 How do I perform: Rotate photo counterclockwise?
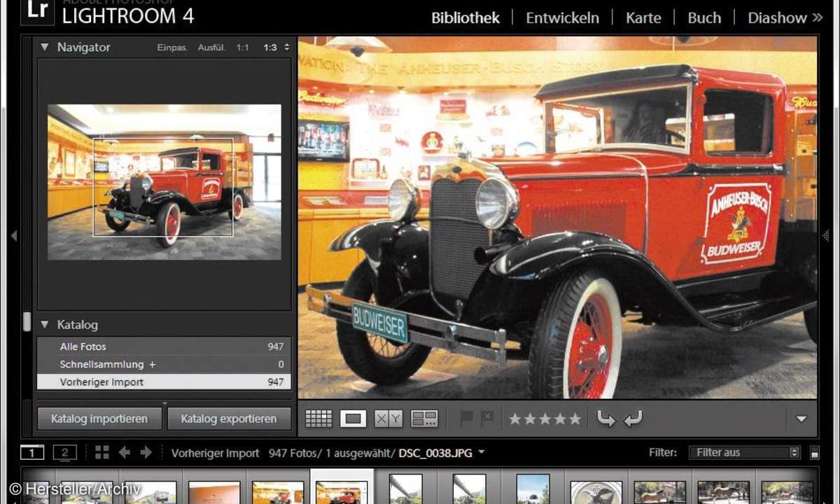pyautogui.click(x=606, y=419)
